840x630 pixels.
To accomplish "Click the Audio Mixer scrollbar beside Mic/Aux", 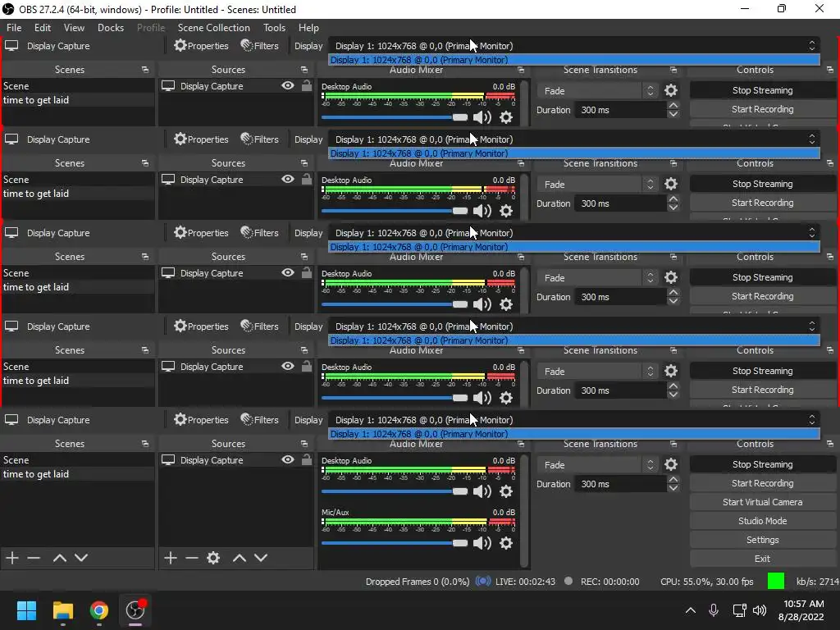I will [524, 510].
